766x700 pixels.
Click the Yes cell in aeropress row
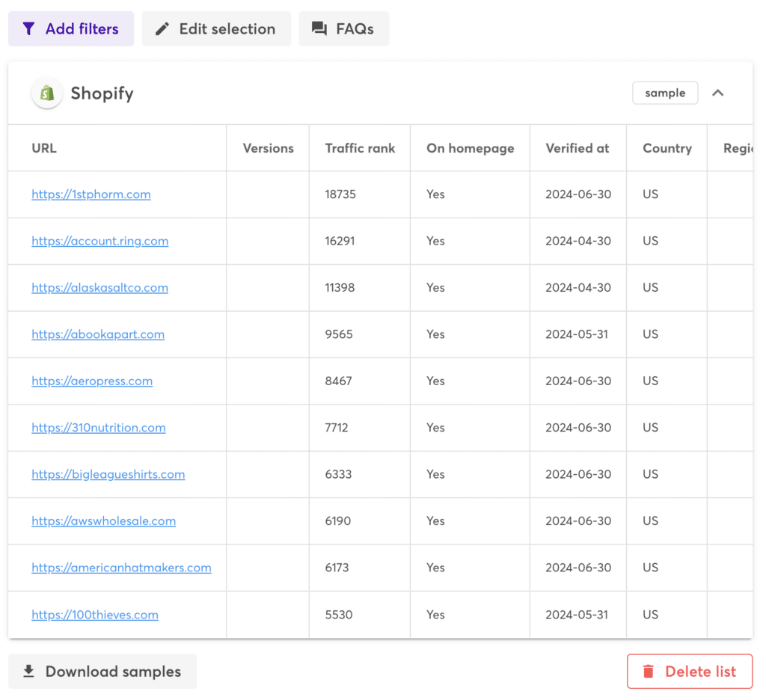[435, 381]
